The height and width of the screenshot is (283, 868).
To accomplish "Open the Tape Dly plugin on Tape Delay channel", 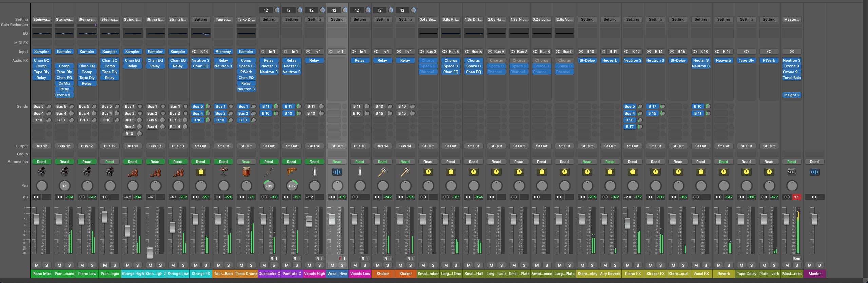I will (x=746, y=60).
